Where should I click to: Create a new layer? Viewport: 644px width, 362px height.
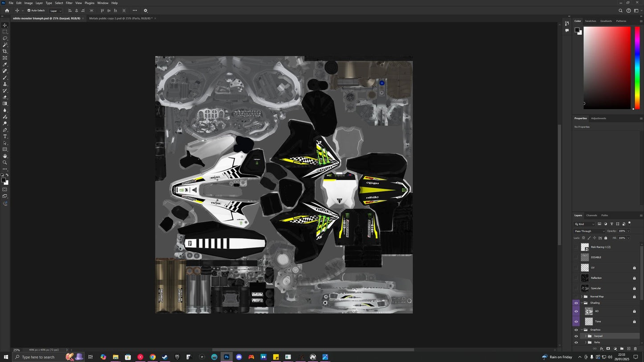click(628, 349)
